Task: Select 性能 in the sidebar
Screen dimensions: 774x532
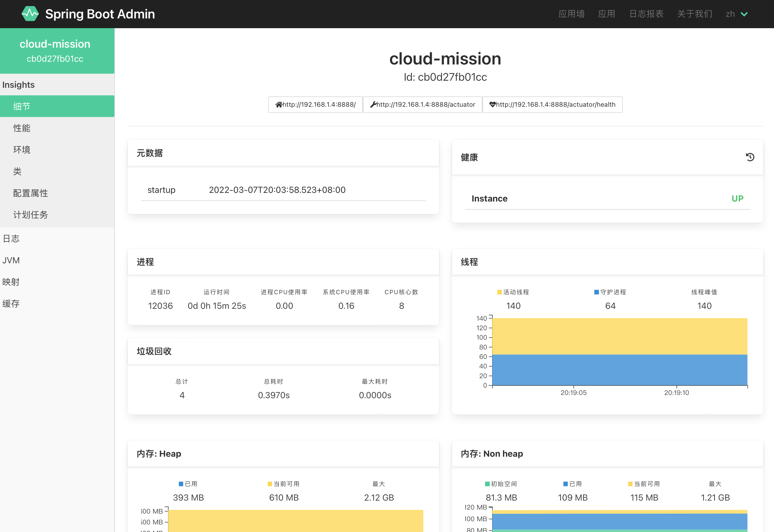Action: coord(22,128)
